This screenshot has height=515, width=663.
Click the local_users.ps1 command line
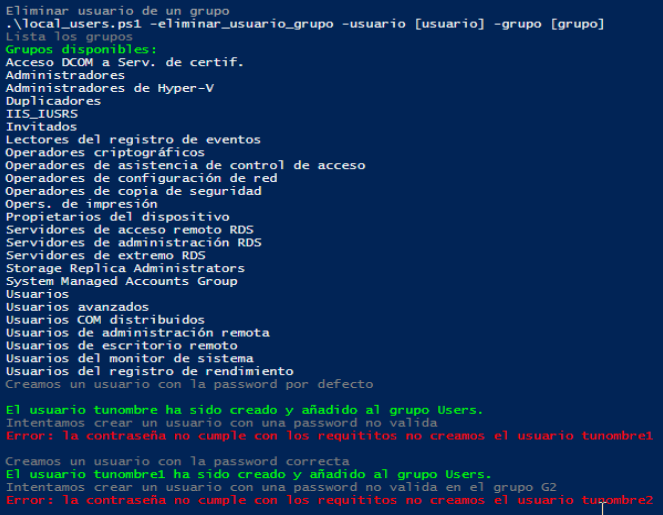tap(304, 23)
